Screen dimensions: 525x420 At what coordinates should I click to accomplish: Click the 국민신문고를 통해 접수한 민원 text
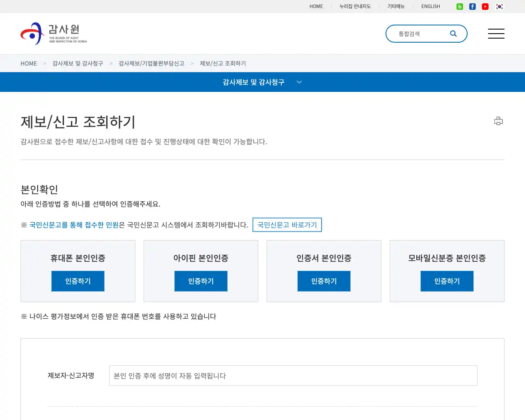point(74,225)
